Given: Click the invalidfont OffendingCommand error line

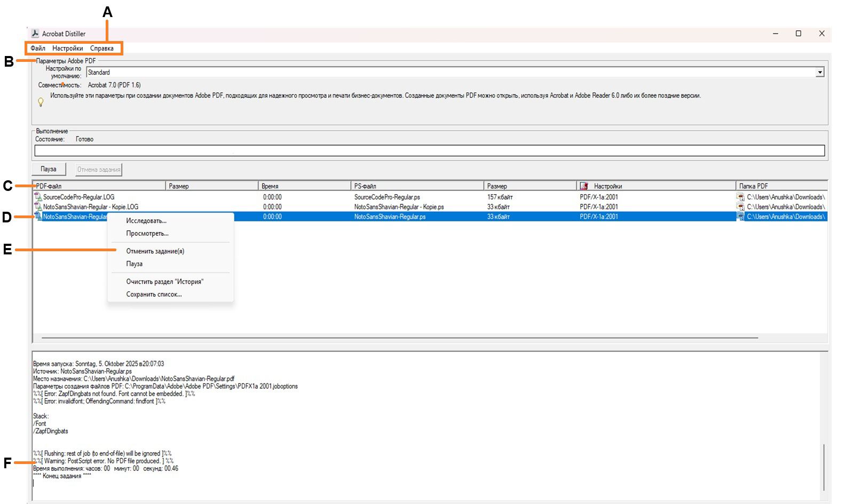Looking at the screenshot, I should [99, 401].
